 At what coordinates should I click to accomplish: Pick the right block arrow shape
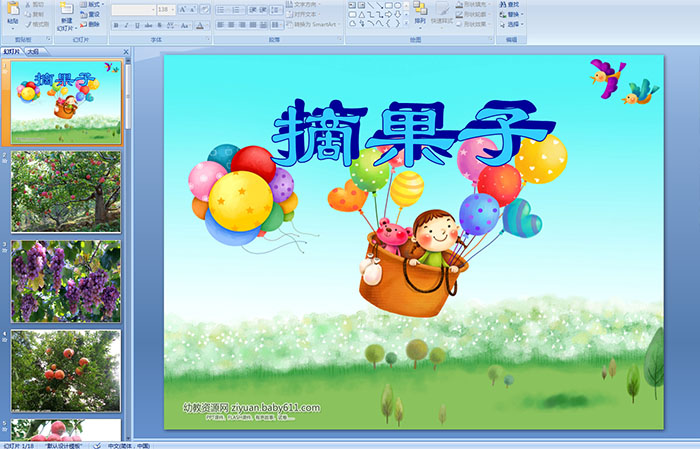(388, 14)
